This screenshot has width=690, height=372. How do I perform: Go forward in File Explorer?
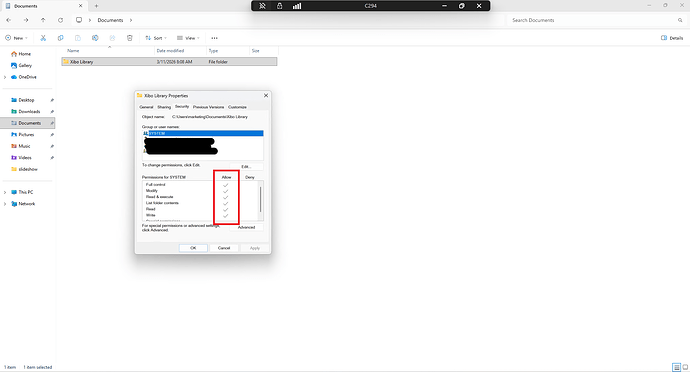point(26,20)
